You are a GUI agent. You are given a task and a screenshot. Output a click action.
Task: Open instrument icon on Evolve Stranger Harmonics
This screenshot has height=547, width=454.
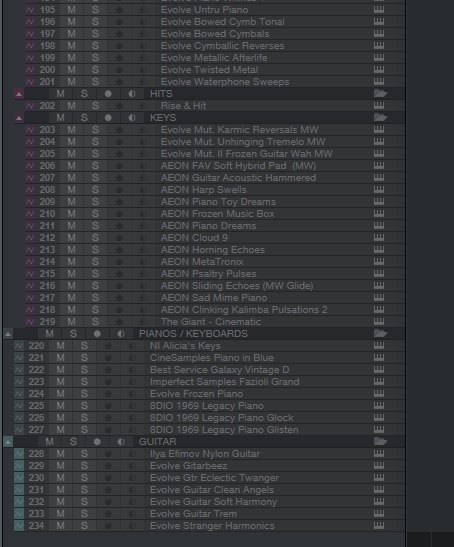tap(379, 526)
